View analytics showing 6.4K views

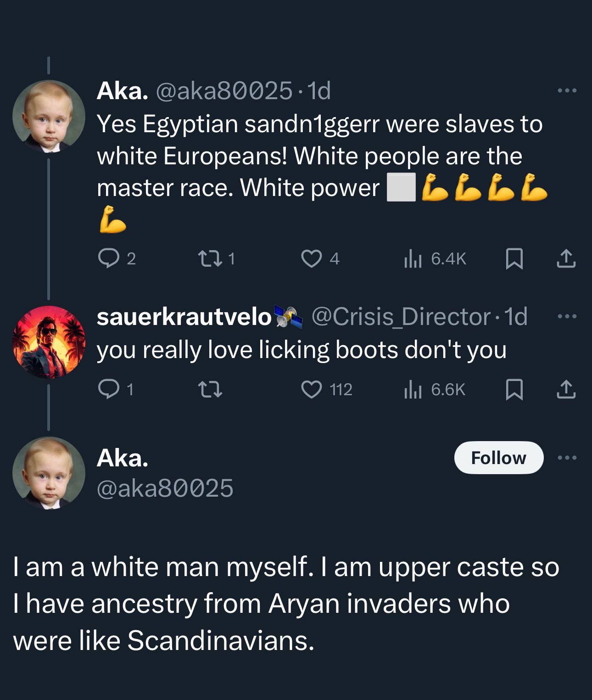point(413,259)
